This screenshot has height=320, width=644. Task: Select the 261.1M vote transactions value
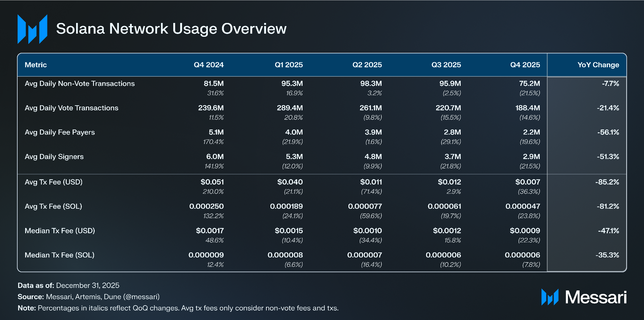pos(371,108)
